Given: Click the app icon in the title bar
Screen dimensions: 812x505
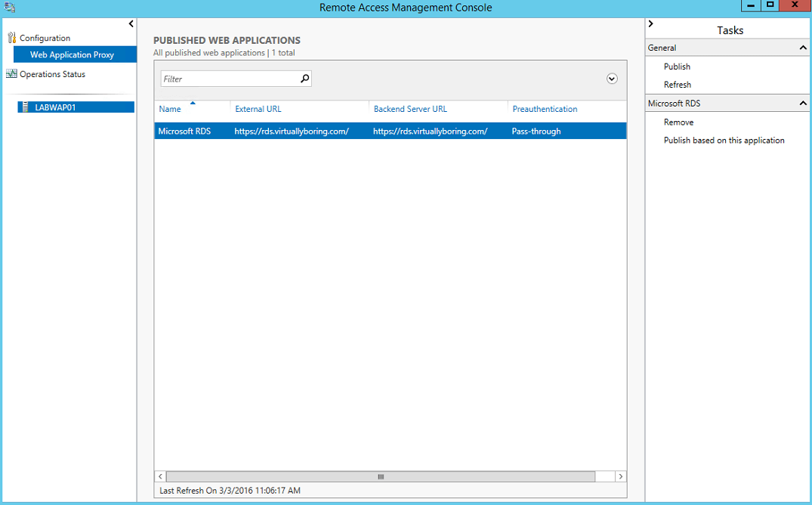Looking at the screenshot, I should point(10,8).
